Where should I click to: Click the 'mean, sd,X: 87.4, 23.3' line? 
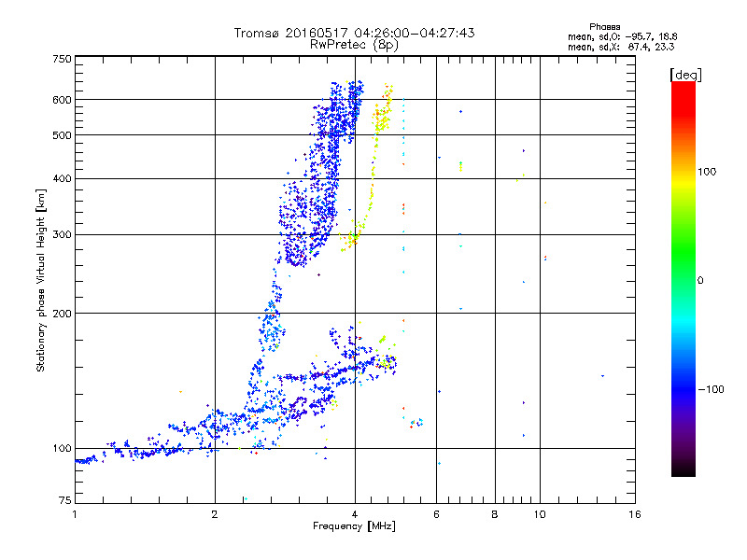point(621,47)
